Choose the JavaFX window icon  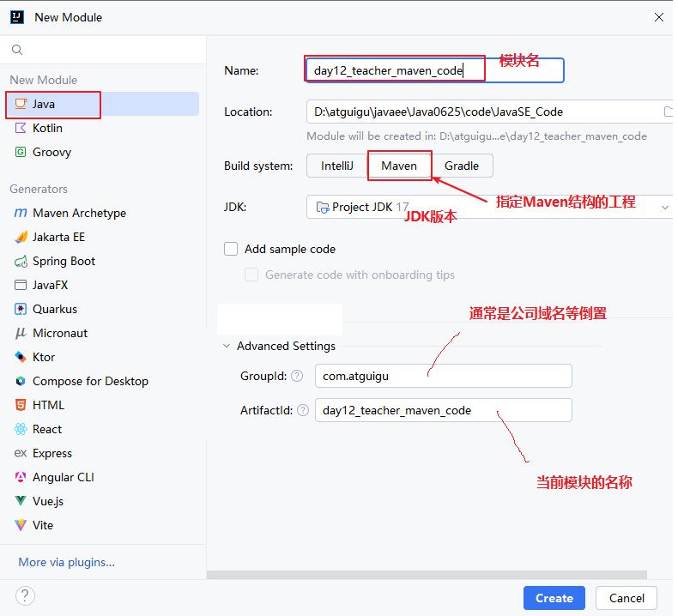[21, 285]
